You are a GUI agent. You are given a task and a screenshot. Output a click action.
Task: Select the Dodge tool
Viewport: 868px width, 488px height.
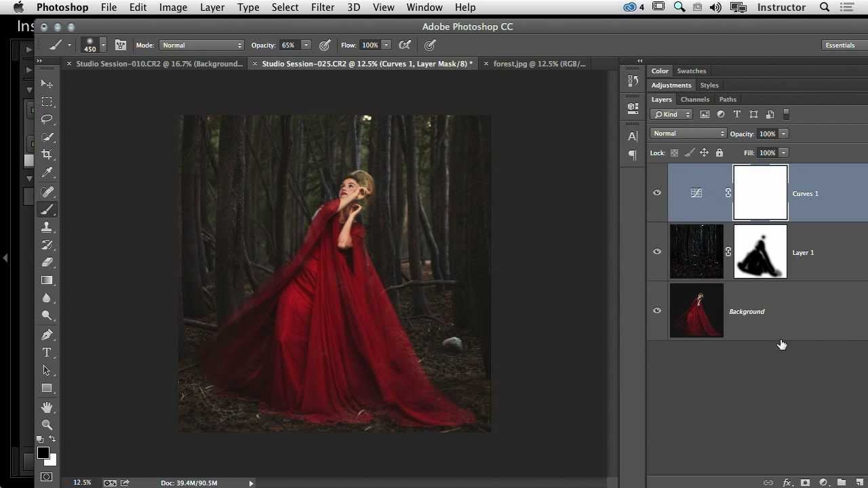click(x=47, y=315)
